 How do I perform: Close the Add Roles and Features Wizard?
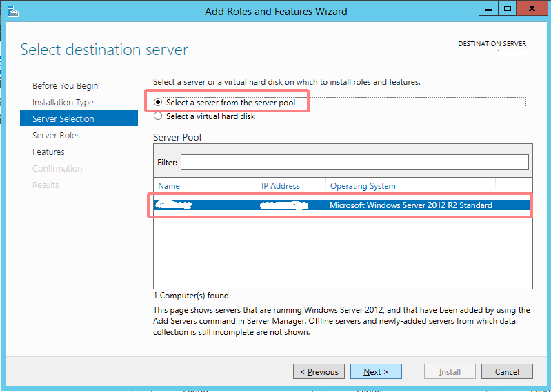pyautogui.click(x=532, y=9)
